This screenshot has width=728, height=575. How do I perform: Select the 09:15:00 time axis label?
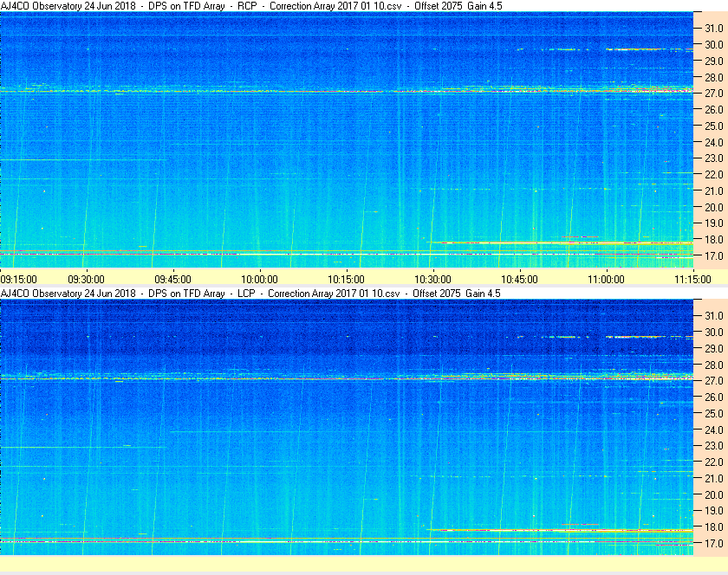coord(18,280)
